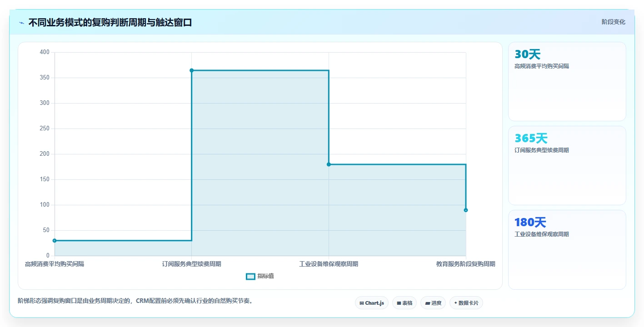The height and width of the screenshot is (327, 644).
Task: Click the card caption 订阅服务典型续费周期
Action: [x=541, y=150]
